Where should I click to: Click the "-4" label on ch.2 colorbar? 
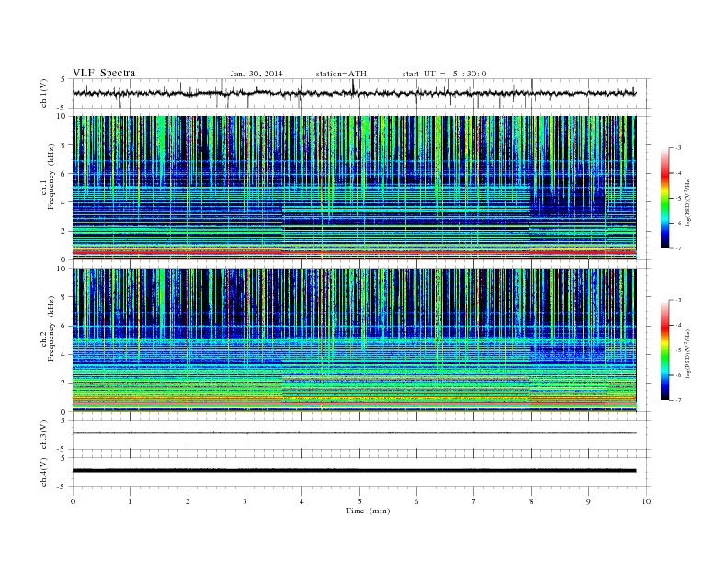677,325
